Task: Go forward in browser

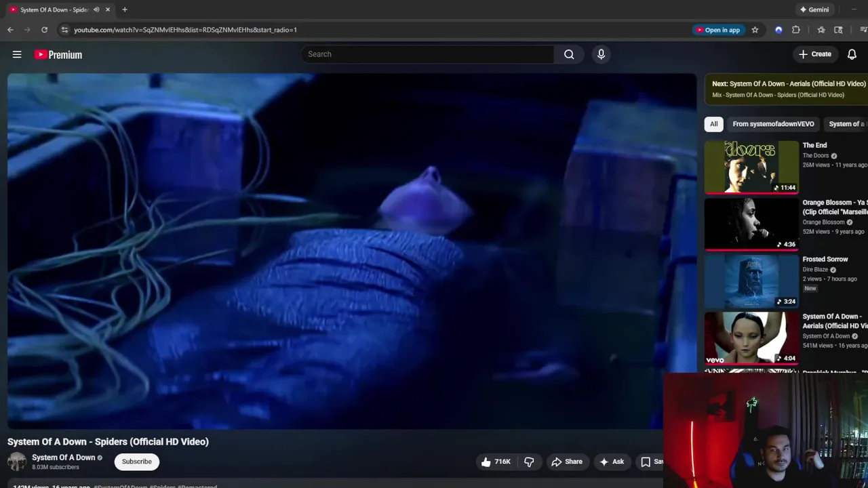Action: 27,30
